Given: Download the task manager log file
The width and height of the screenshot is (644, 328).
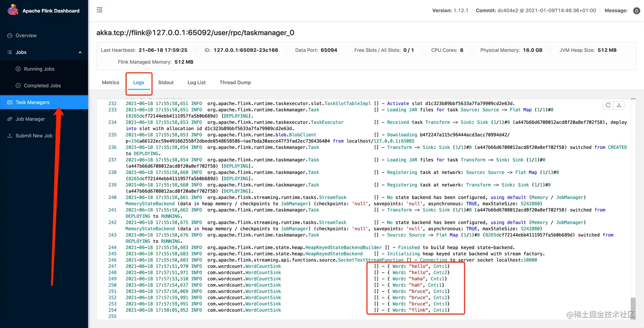Looking at the screenshot, I should [619, 105].
